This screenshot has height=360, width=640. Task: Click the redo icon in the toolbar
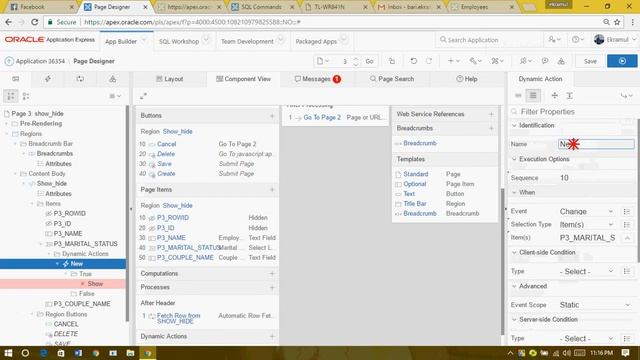click(x=429, y=61)
